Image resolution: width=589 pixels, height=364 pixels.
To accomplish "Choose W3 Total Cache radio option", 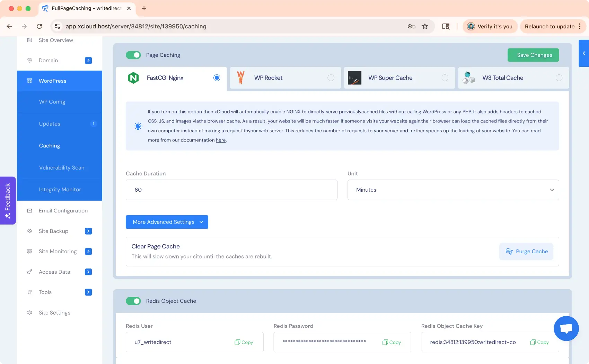I will tap(559, 78).
